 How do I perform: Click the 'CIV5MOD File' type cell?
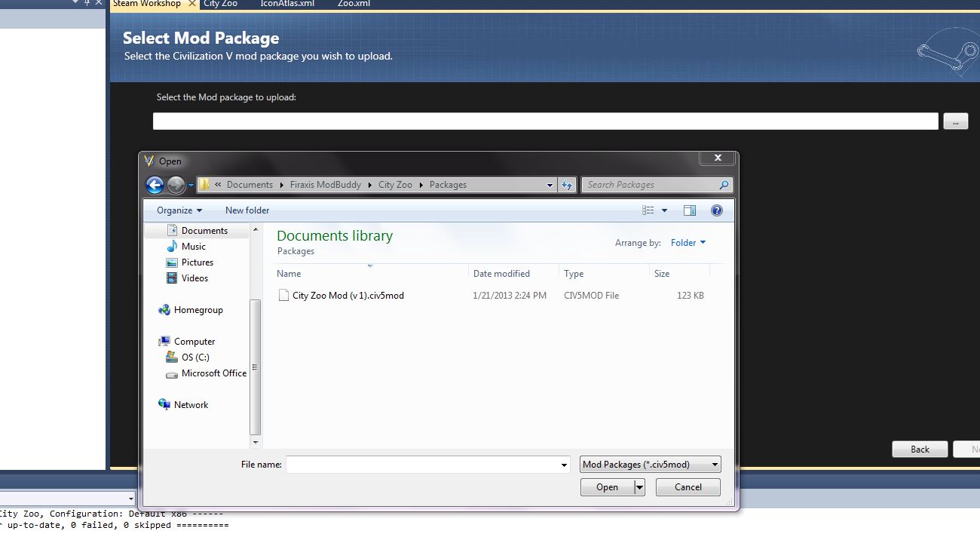click(x=591, y=296)
